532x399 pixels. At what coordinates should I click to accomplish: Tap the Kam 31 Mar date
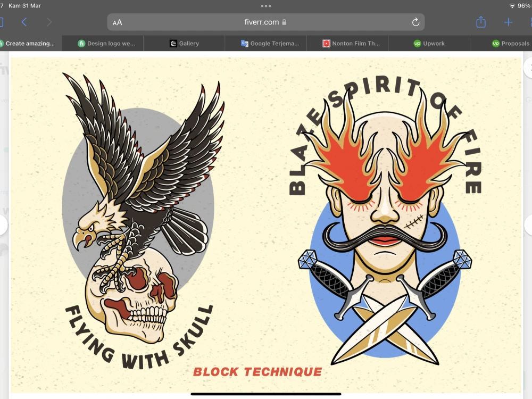click(x=24, y=6)
